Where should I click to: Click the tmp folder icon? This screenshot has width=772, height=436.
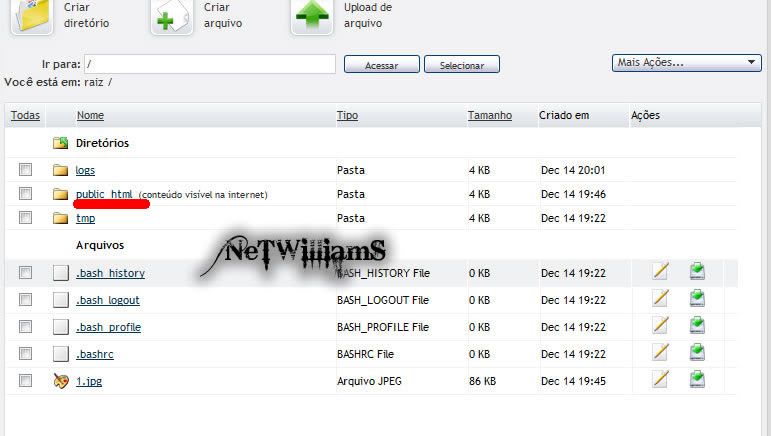point(61,218)
